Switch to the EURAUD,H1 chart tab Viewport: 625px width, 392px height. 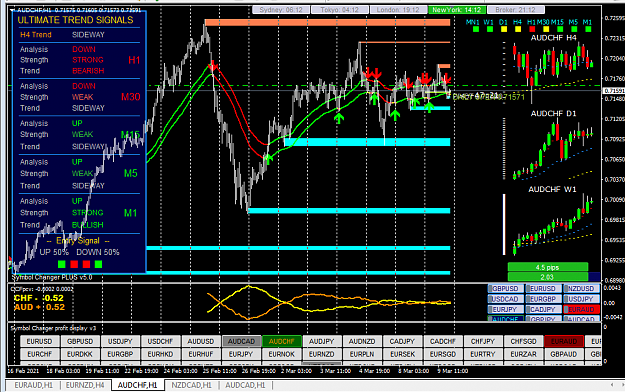click(x=33, y=385)
